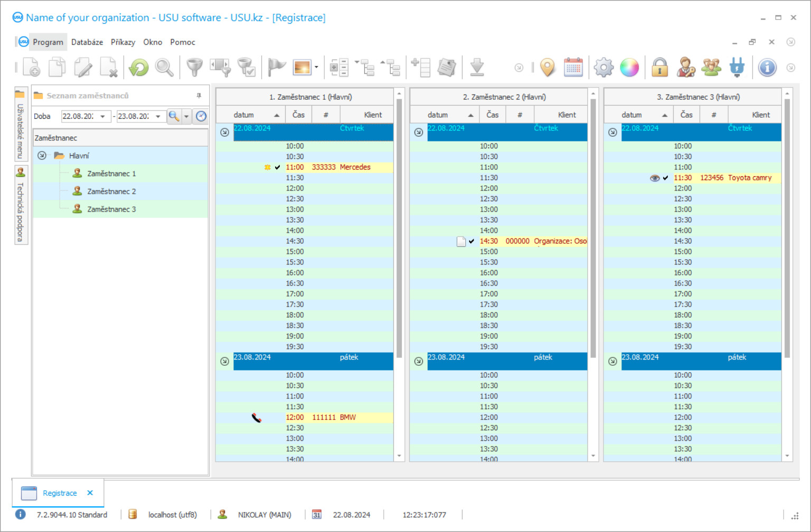Click the checkmark on the 14:30 Organizace entry
Image resolution: width=811 pixels, height=532 pixels.
coord(470,241)
